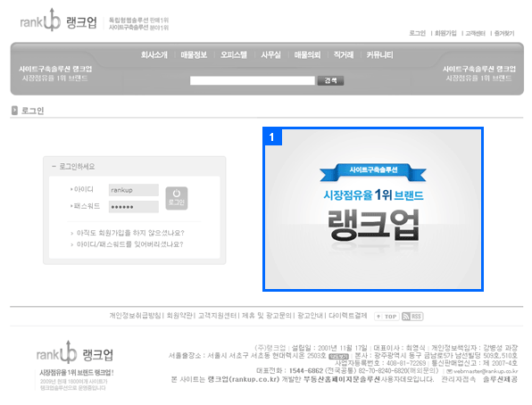The width and height of the screenshot is (532, 405).
Task: Click the 아이디 input field
Action: tap(134, 190)
